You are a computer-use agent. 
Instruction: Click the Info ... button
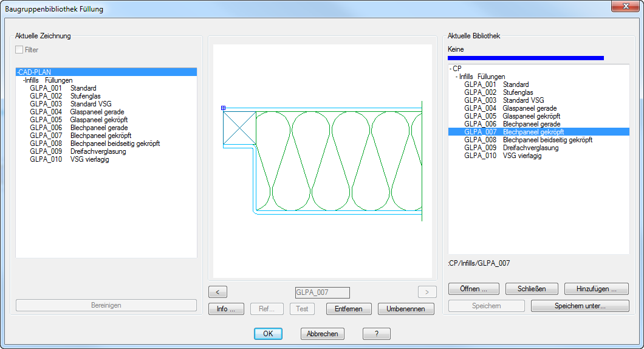[x=226, y=309]
